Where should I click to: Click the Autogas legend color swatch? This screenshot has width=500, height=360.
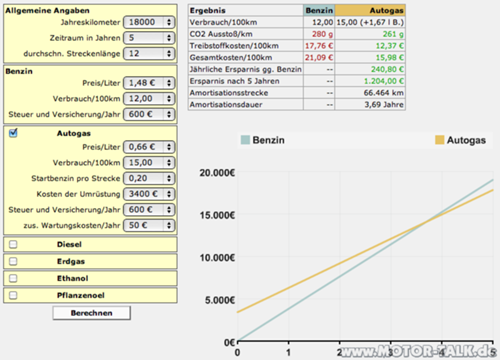(440, 140)
